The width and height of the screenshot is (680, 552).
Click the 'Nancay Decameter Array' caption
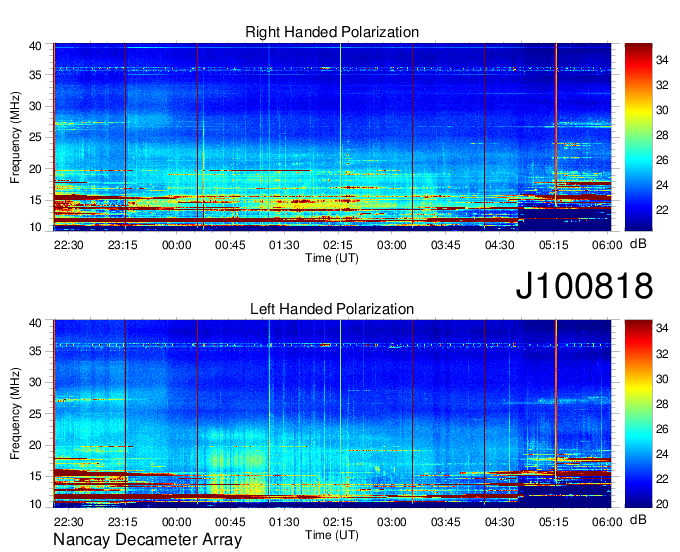click(x=147, y=539)
